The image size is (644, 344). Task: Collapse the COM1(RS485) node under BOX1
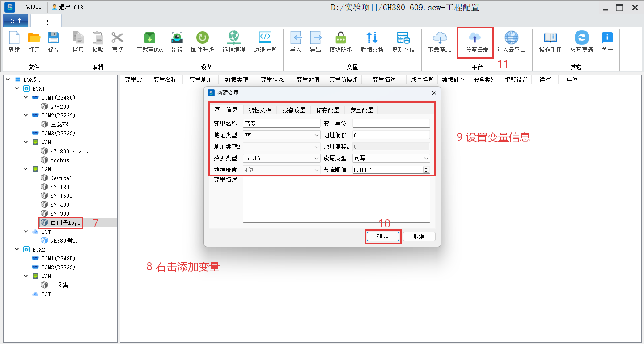(25, 97)
